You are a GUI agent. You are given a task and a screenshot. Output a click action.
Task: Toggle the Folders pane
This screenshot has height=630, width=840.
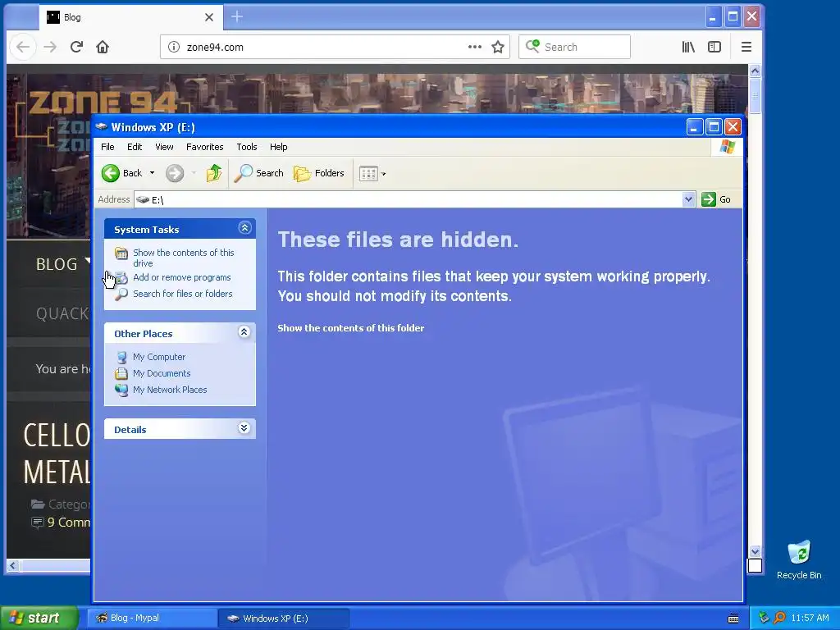click(319, 173)
